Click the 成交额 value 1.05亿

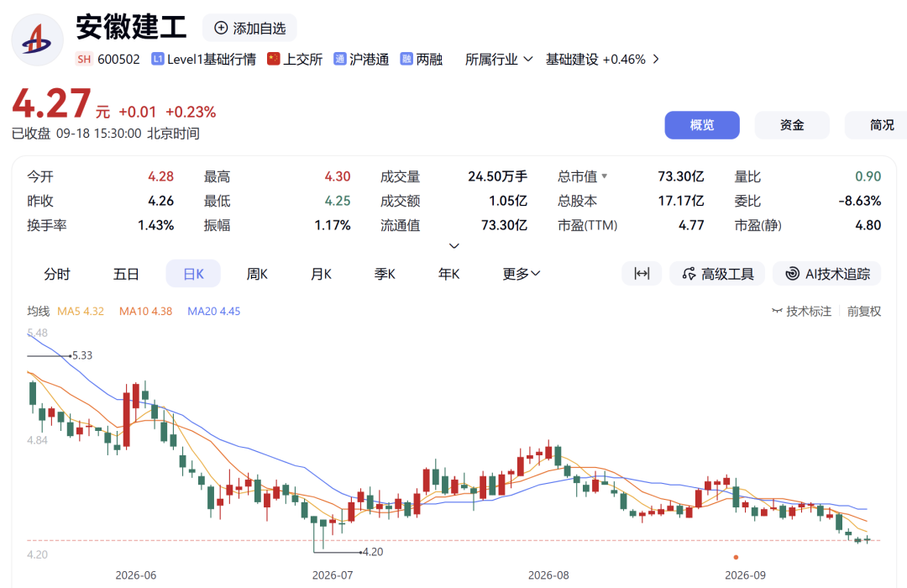[508, 201]
